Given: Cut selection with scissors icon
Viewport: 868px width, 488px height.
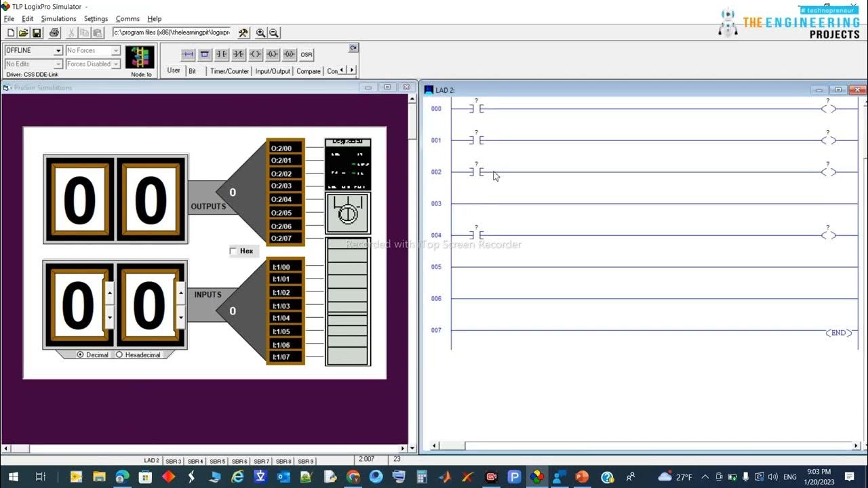Looking at the screenshot, I should point(71,33).
